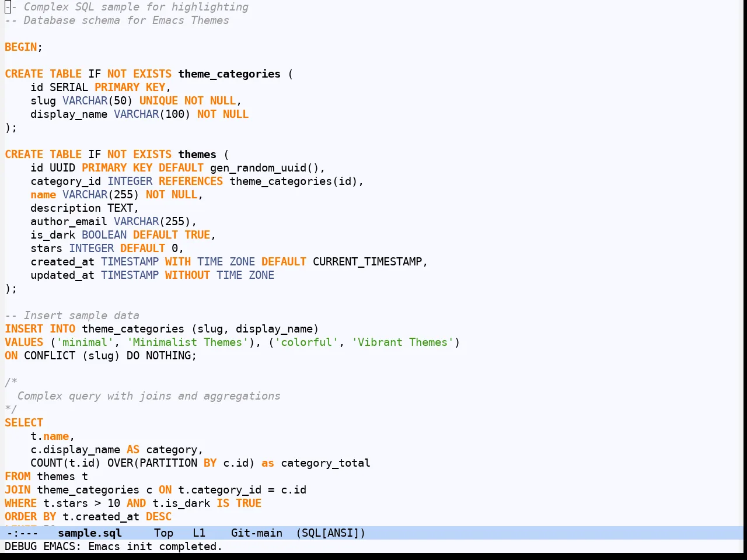The width and height of the screenshot is (747, 560).
Task: Click the ORDER keyword
Action: [x=21, y=516]
